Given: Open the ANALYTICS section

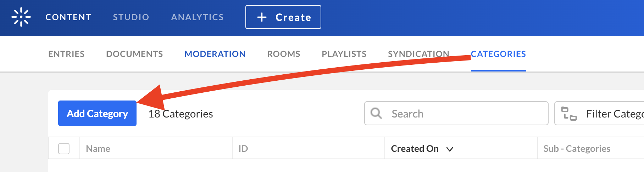Looking at the screenshot, I should (x=198, y=17).
